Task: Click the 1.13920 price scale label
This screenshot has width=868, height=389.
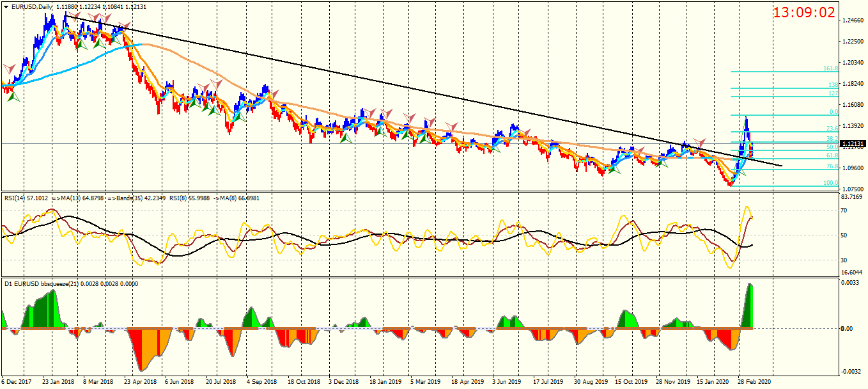Action: point(853,126)
